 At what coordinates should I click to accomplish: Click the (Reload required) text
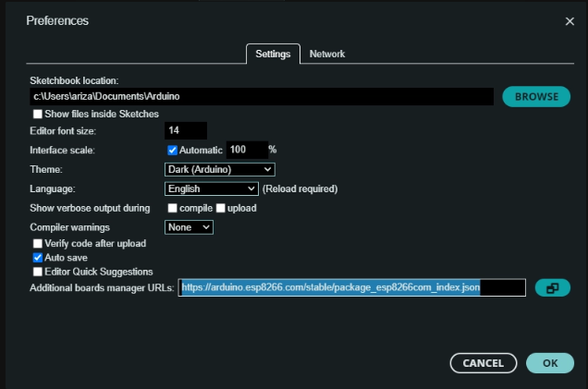click(x=300, y=188)
